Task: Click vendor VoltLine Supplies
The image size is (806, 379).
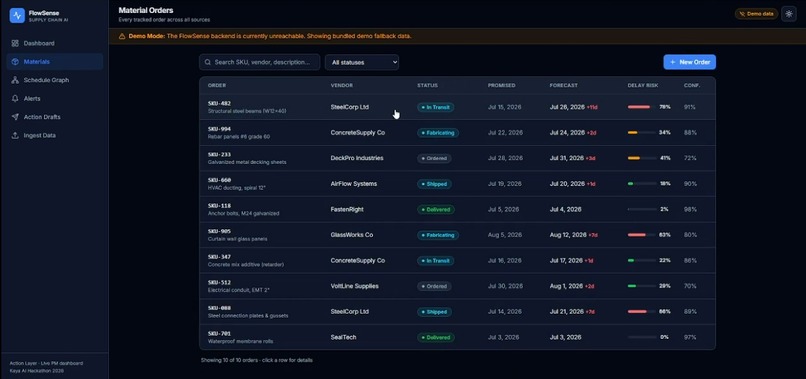Action: (355, 286)
